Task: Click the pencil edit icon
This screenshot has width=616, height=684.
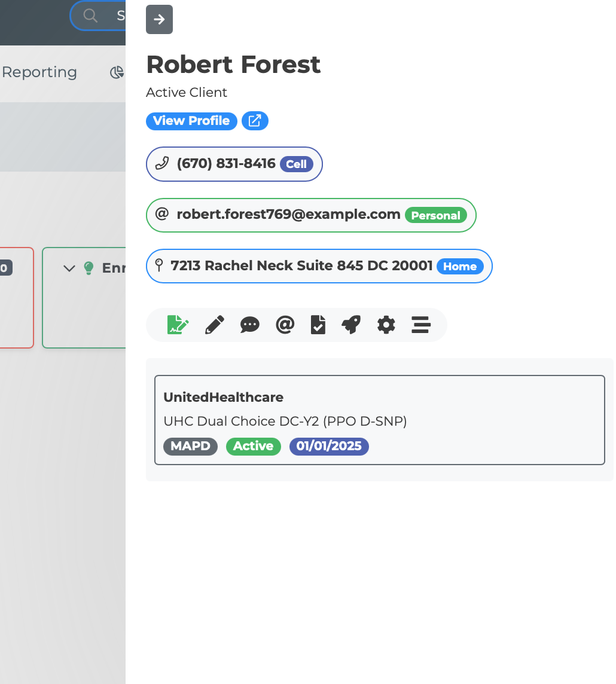Action: [215, 325]
